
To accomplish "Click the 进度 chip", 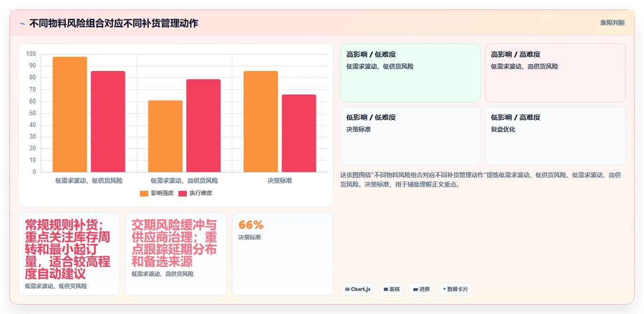I will click(421, 289).
